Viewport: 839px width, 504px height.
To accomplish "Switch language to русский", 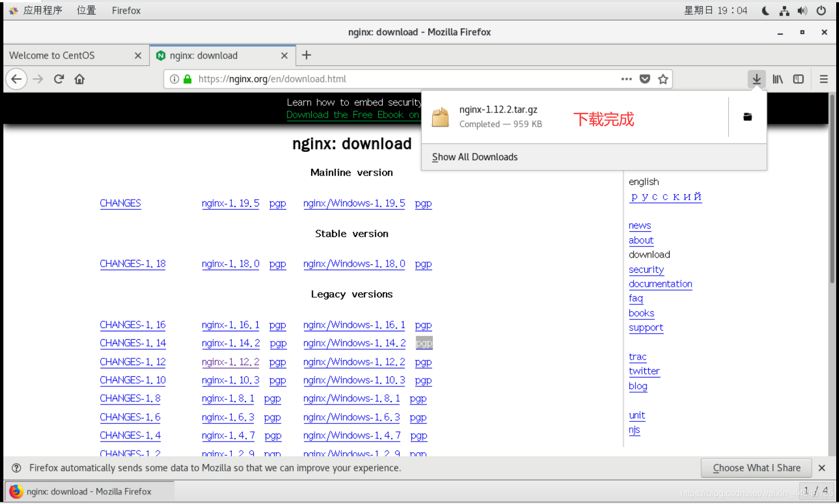I will 666,196.
